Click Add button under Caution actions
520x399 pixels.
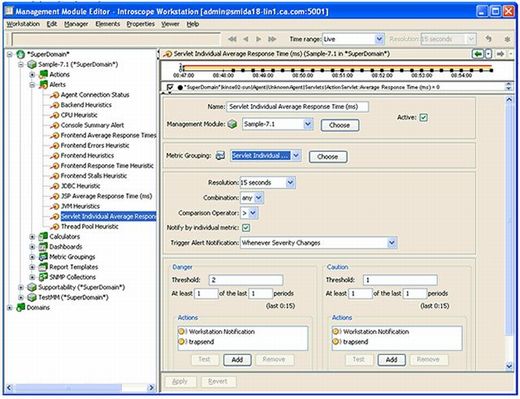(x=391, y=360)
